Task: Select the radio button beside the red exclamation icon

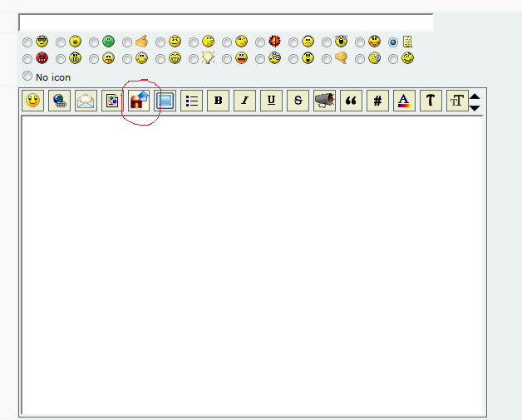Action: click(x=260, y=42)
